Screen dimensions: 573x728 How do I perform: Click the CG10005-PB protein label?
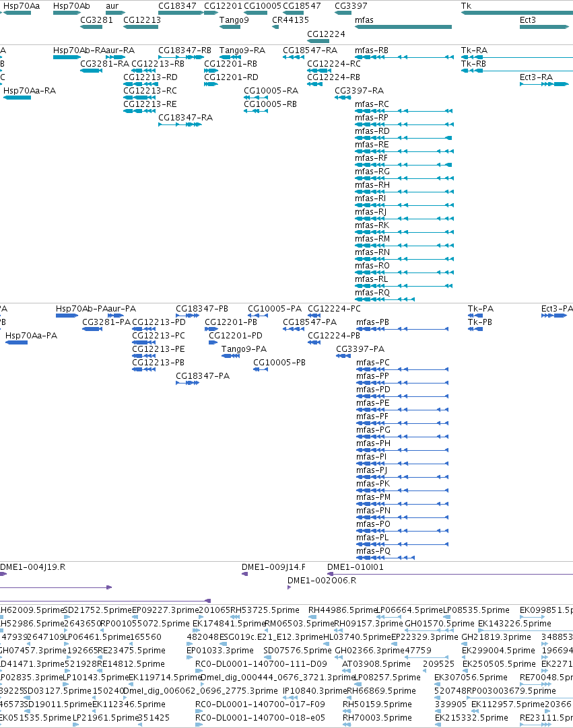tap(279, 363)
